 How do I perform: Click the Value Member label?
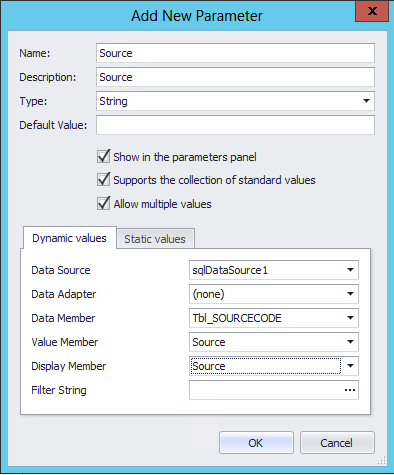pyautogui.click(x=65, y=342)
